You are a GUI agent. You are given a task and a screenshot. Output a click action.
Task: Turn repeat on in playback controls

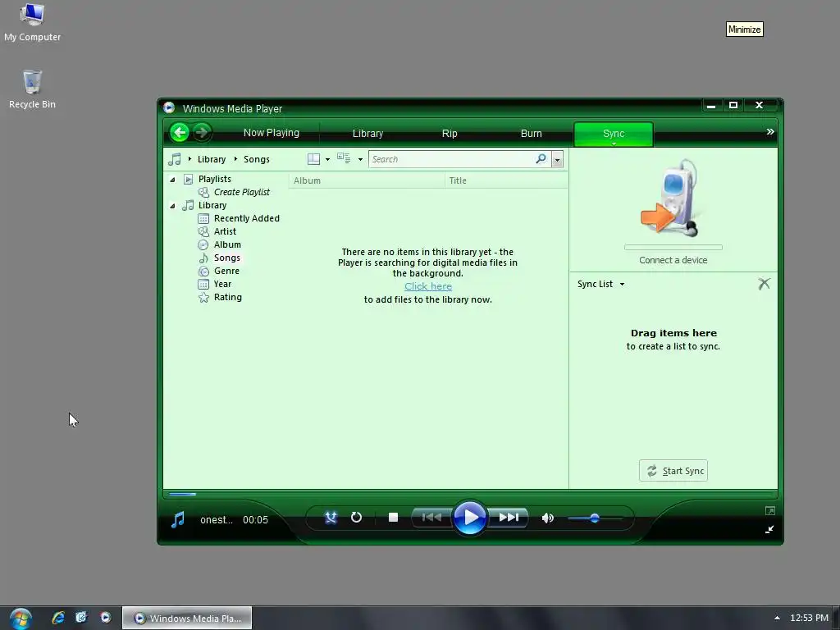(x=356, y=518)
